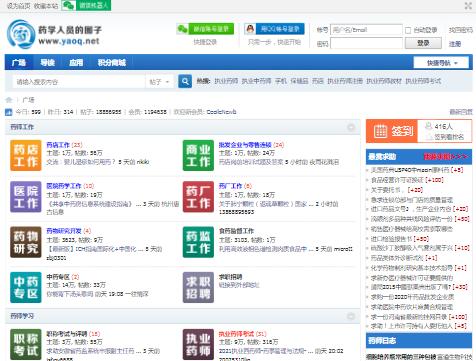Log in with the green WeChat button
The width and height of the screenshot is (476, 361).
[205, 29]
